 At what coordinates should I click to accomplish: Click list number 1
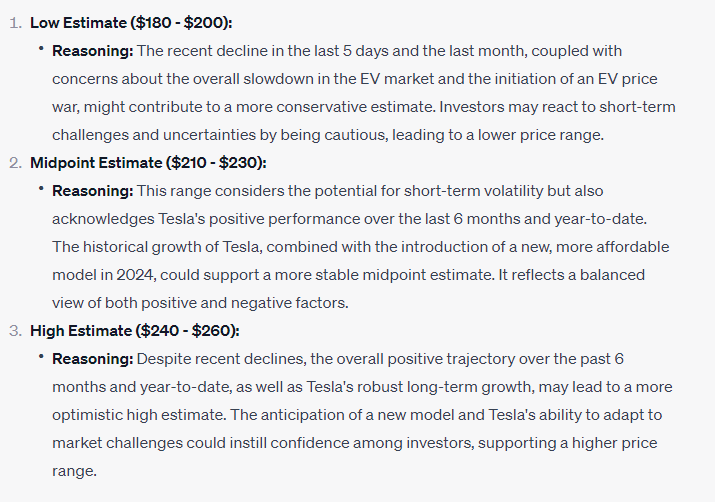[x=14, y=22]
